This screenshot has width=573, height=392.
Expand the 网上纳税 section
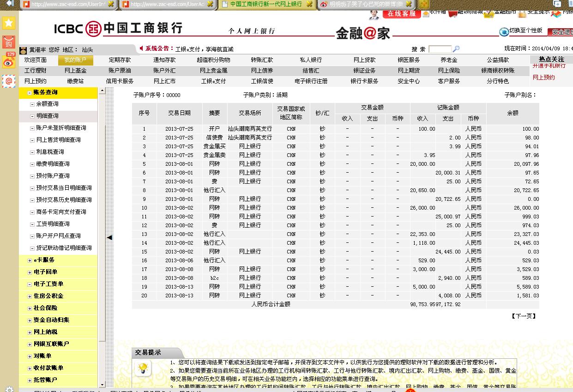pyautogui.click(x=30, y=332)
